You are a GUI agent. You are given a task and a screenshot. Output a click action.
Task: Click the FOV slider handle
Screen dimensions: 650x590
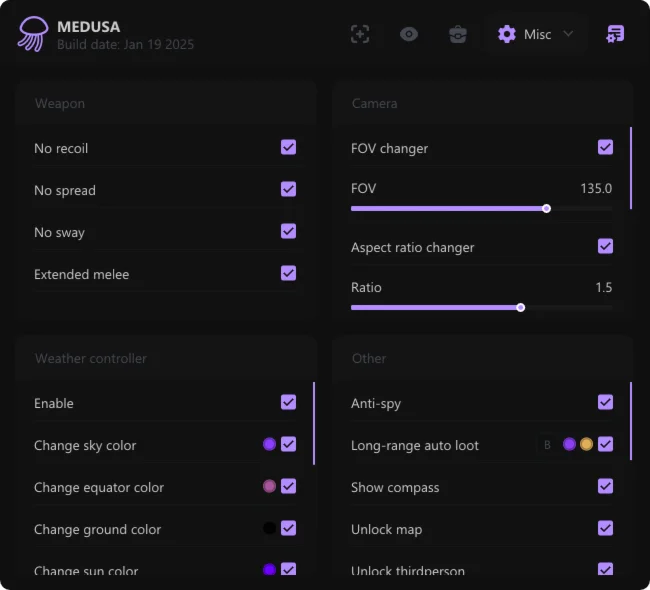[x=546, y=208]
